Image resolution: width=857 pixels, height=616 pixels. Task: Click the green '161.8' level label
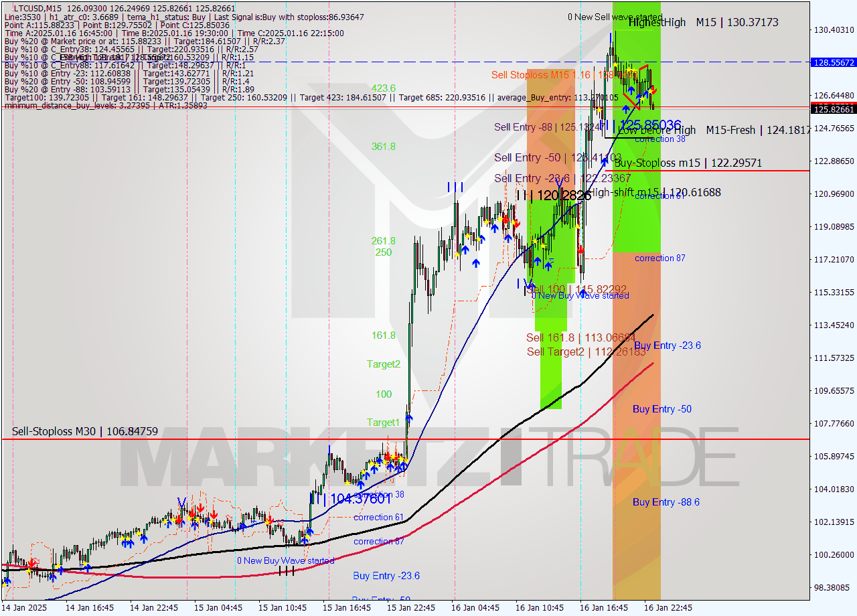pos(384,335)
